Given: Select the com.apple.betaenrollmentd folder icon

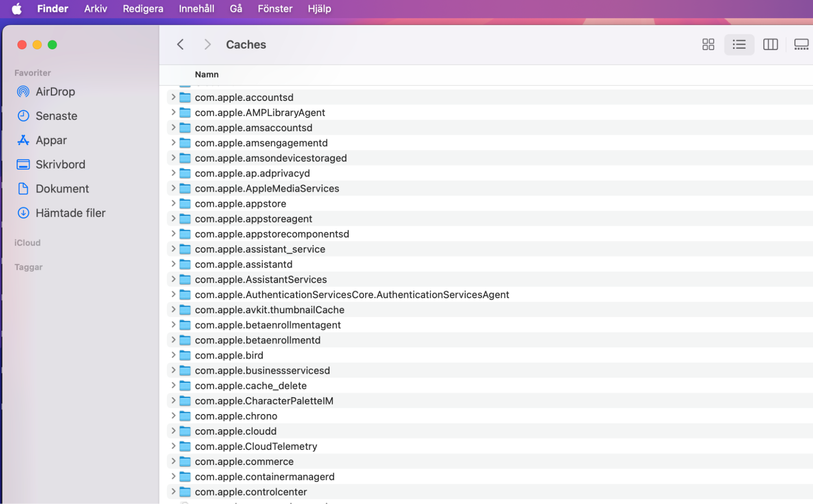Looking at the screenshot, I should click(x=185, y=340).
